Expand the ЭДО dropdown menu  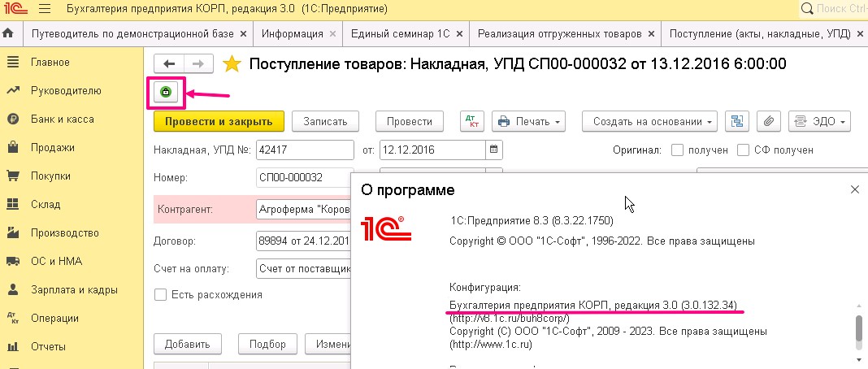click(x=819, y=121)
